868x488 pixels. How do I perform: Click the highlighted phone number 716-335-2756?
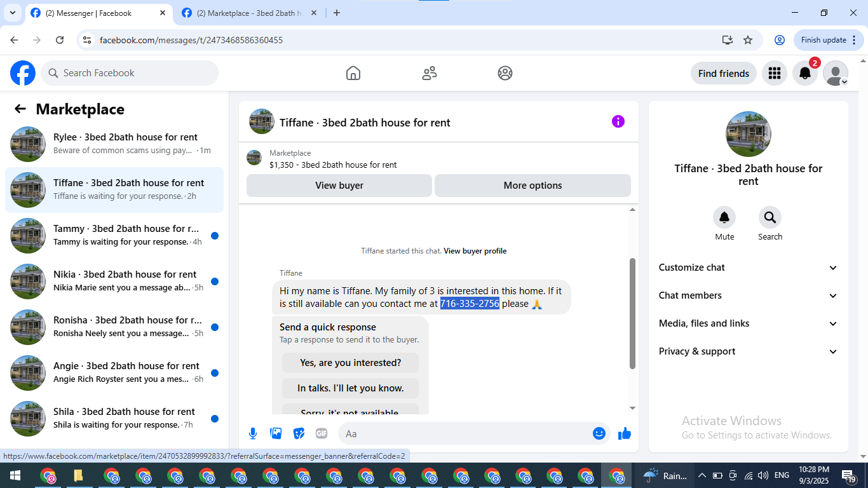[470, 304]
